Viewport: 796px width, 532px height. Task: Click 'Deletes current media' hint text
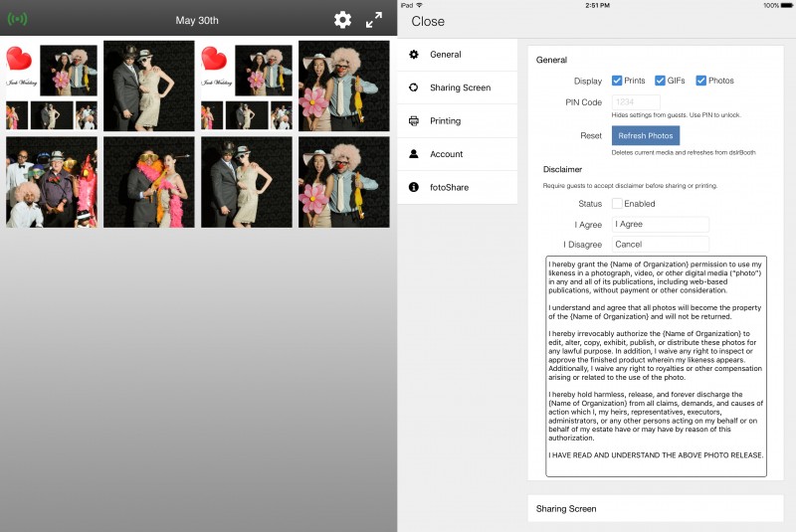684,152
